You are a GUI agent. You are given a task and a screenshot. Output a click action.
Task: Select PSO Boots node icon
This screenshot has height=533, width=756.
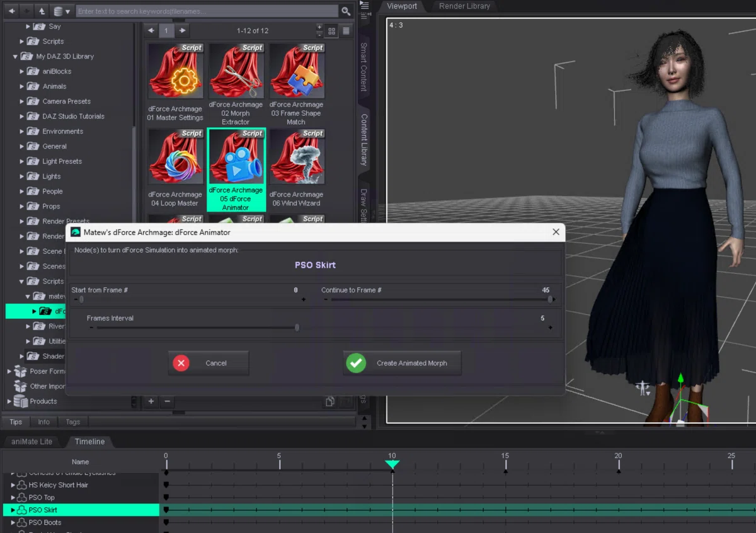21,522
